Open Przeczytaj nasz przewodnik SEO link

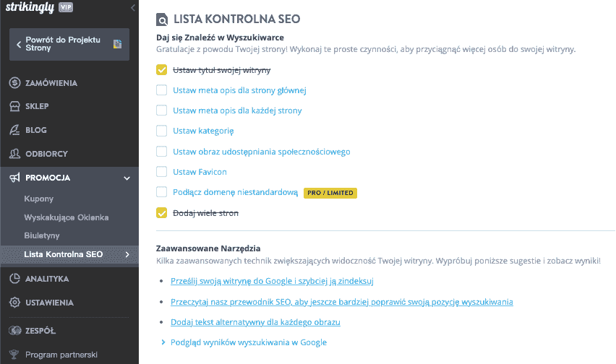pos(342,302)
